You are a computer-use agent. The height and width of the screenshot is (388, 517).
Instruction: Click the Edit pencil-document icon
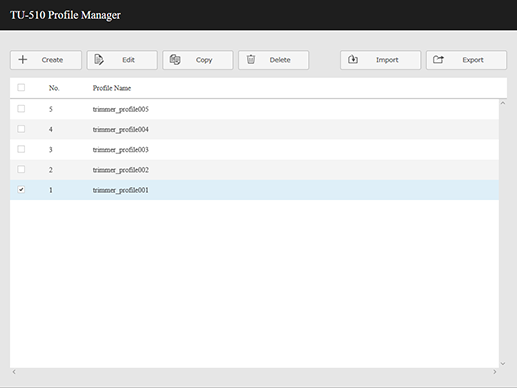pos(99,60)
